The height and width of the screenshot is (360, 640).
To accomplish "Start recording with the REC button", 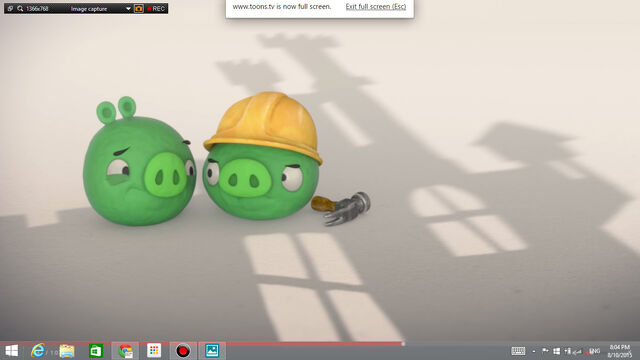I will click(x=156, y=9).
